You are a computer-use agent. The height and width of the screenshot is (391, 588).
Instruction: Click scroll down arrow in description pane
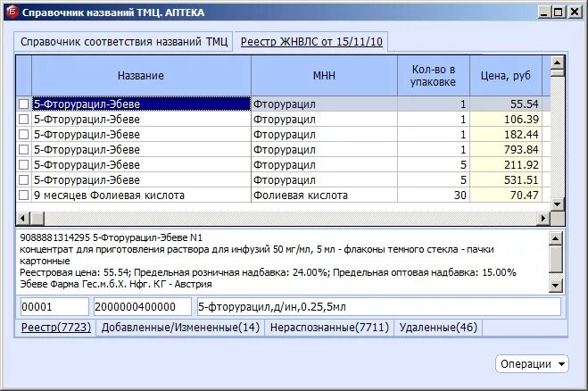pyautogui.click(x=556, y=286)
